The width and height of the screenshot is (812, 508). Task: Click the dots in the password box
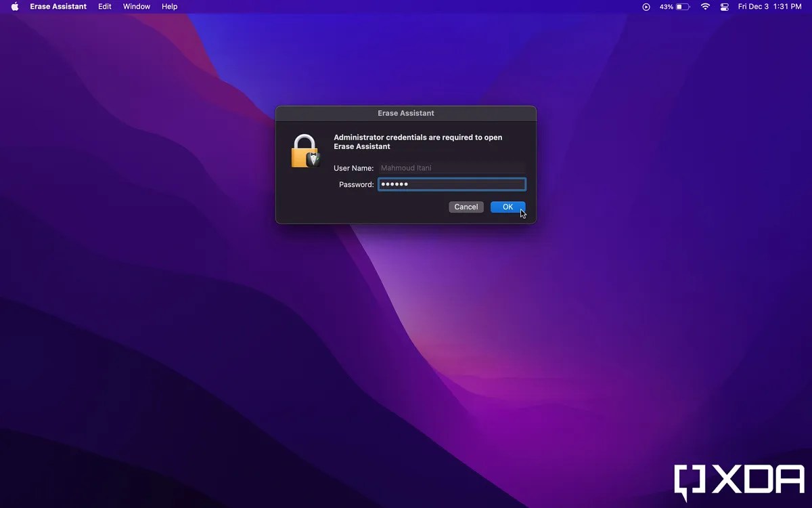point(394,184)
